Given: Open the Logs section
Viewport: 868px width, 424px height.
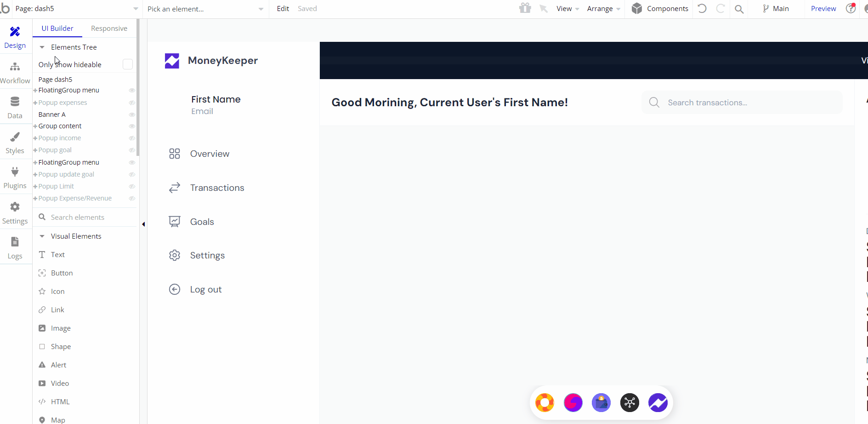Looking at the screenshot, I should 15,248.
